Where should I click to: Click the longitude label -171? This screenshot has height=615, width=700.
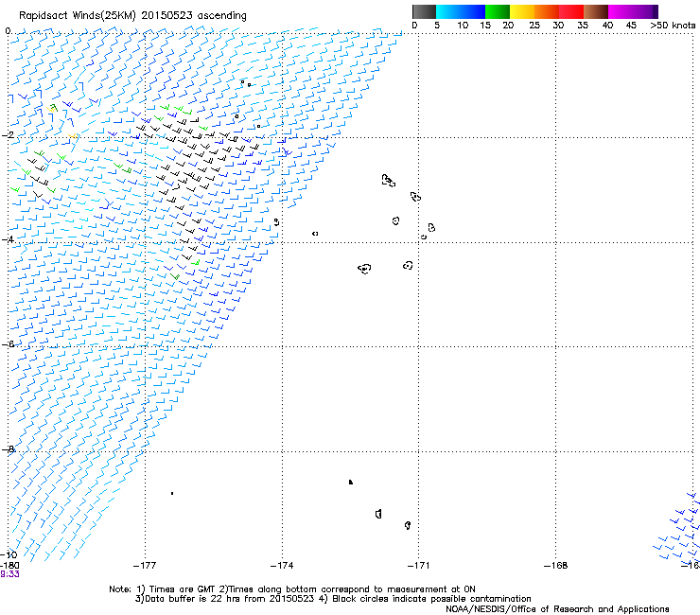(418, 566)
